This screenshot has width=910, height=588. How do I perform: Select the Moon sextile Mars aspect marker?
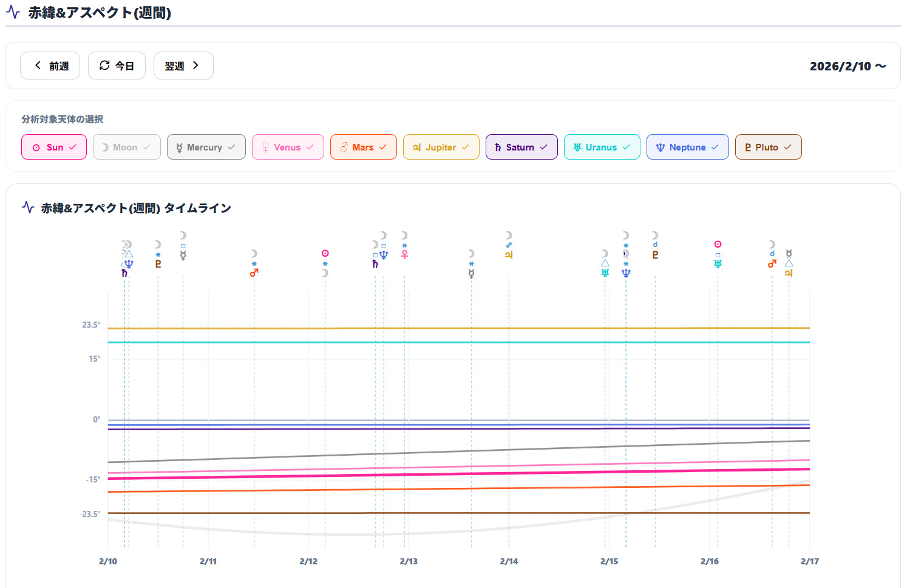254,263
